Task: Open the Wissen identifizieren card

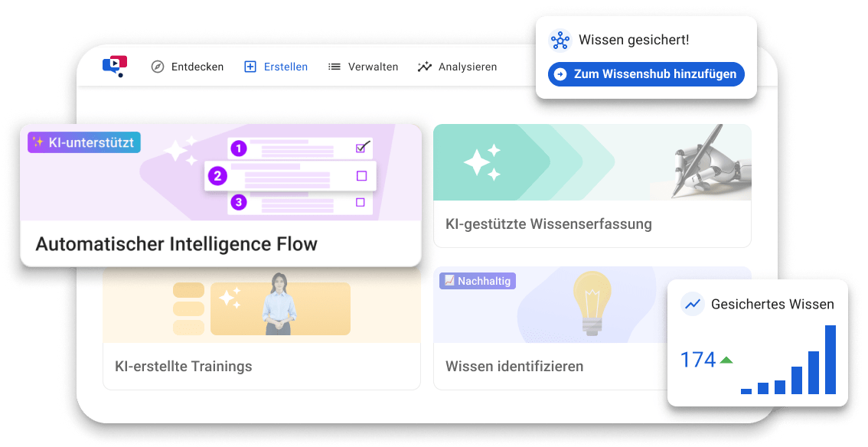Action: 550,328
